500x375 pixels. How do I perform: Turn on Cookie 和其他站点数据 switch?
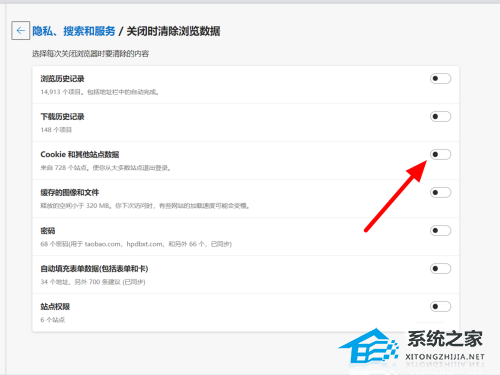[x=440, y=154]
